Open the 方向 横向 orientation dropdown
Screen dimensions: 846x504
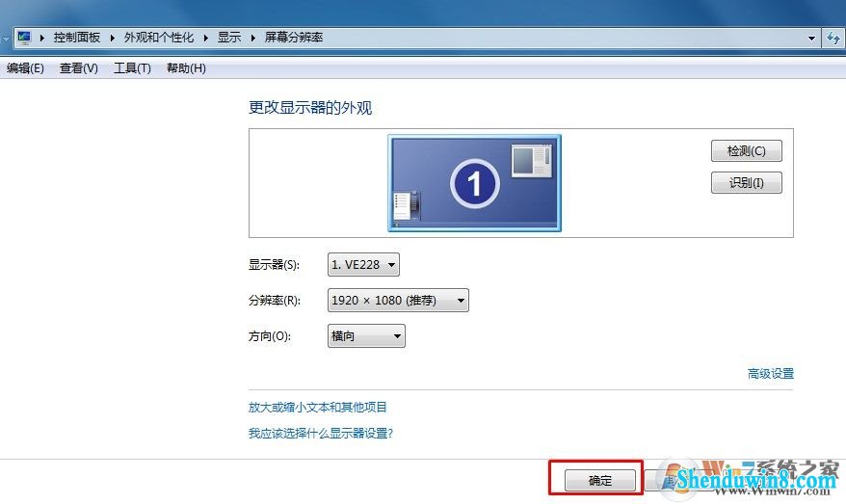pos(366,335)
